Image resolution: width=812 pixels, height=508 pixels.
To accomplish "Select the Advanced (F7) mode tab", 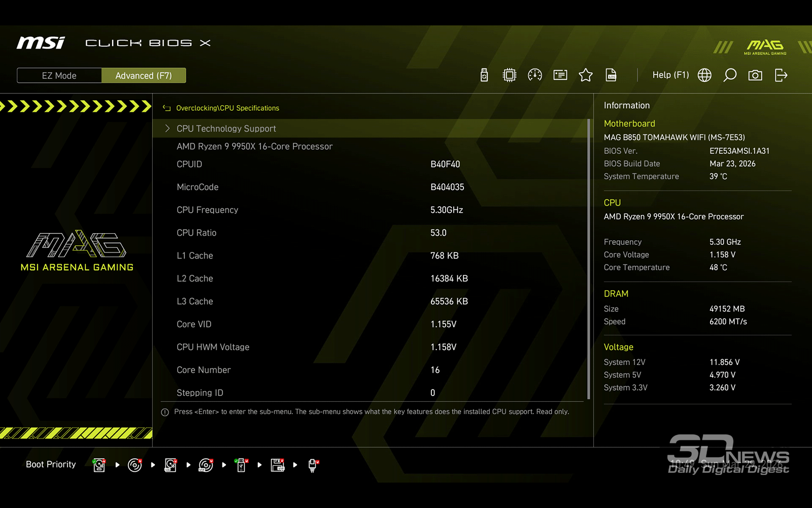I will point(144,76).
